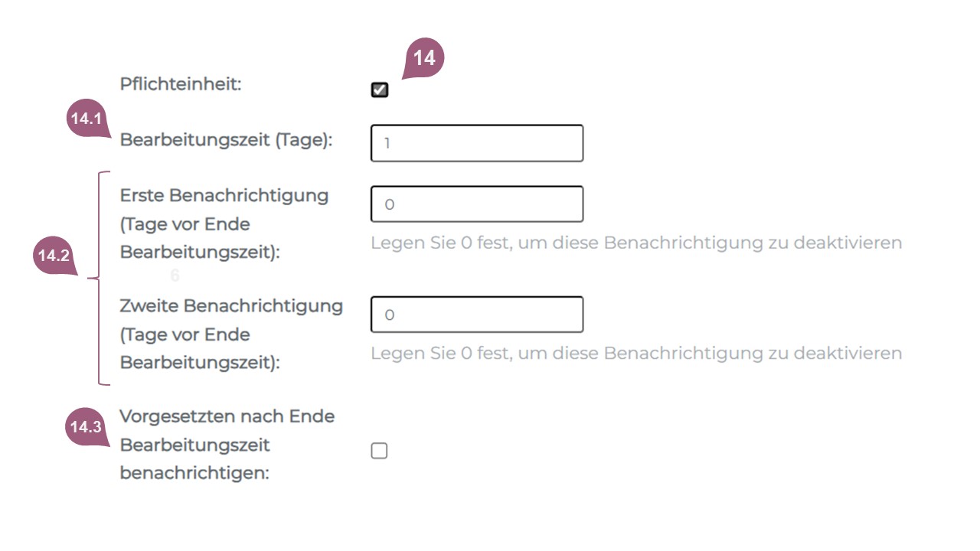
Task: Click into the Erste Benachrichtigung input field
Action: click(476, 204)
